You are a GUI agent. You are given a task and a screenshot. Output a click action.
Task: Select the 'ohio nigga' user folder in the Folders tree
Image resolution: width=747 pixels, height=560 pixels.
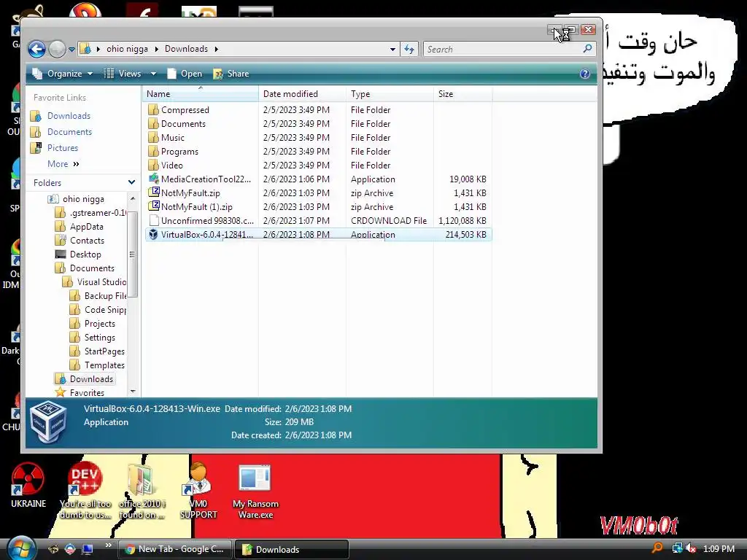(83, 199)
